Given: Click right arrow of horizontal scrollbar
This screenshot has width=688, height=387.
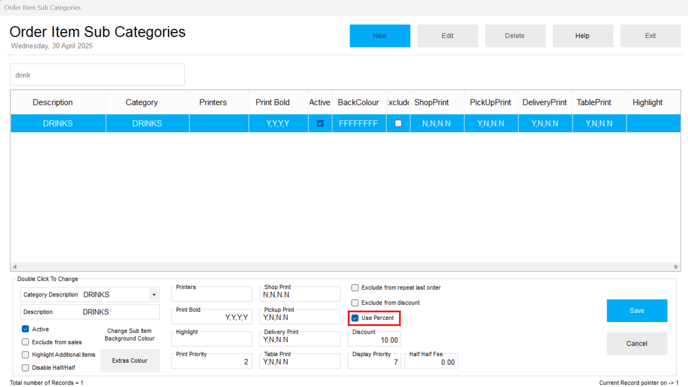Looking at the screenshot, I should point(676,267).
